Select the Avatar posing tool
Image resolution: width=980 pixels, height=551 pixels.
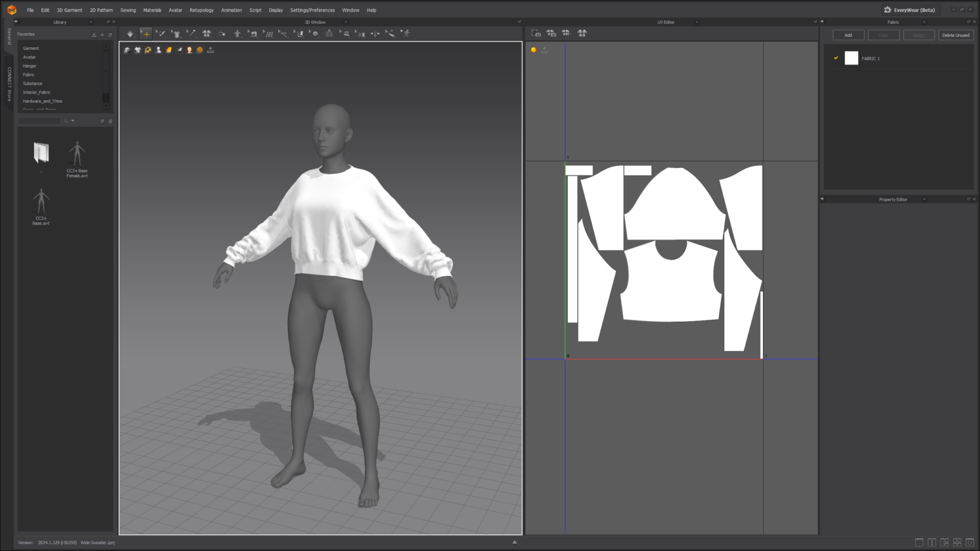point(237,33)
